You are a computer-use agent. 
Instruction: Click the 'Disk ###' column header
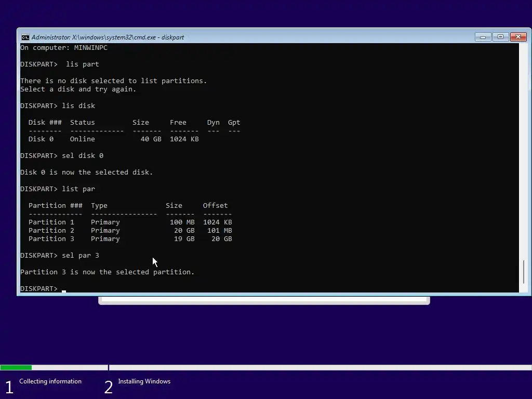45,123
